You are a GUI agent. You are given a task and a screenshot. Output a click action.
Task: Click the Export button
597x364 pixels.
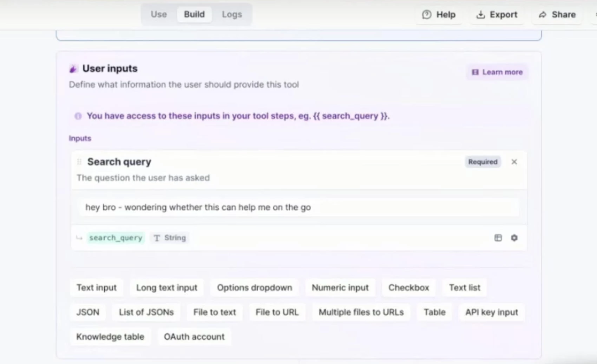(x=497, y=15)
